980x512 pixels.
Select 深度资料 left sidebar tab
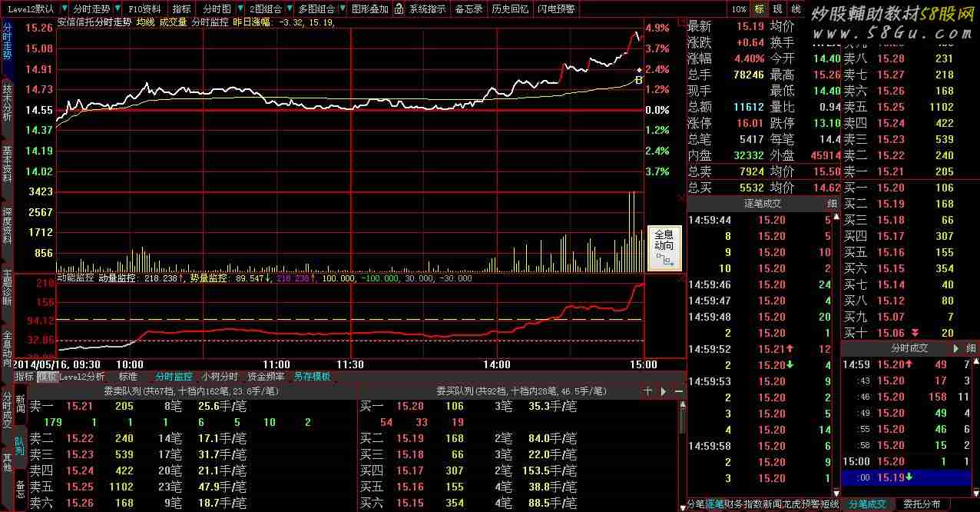(x=7, y=226)
